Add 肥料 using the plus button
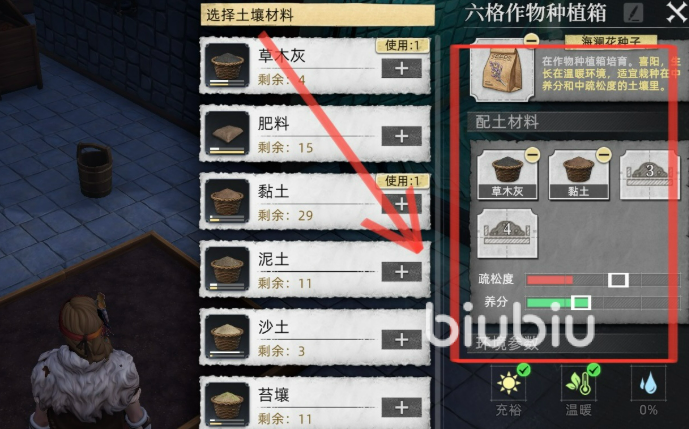This screenshot has width=689, height=429. [x=401, y=136]
